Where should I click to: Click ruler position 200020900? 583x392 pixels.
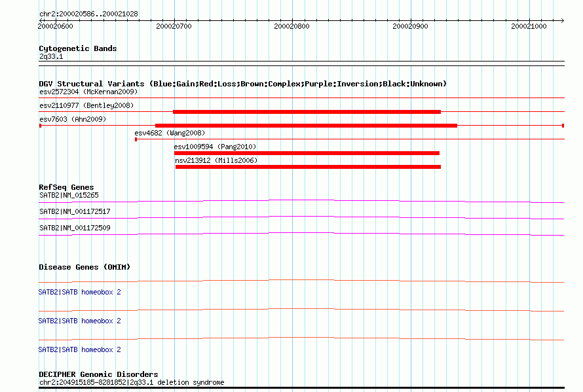(410, 26)
